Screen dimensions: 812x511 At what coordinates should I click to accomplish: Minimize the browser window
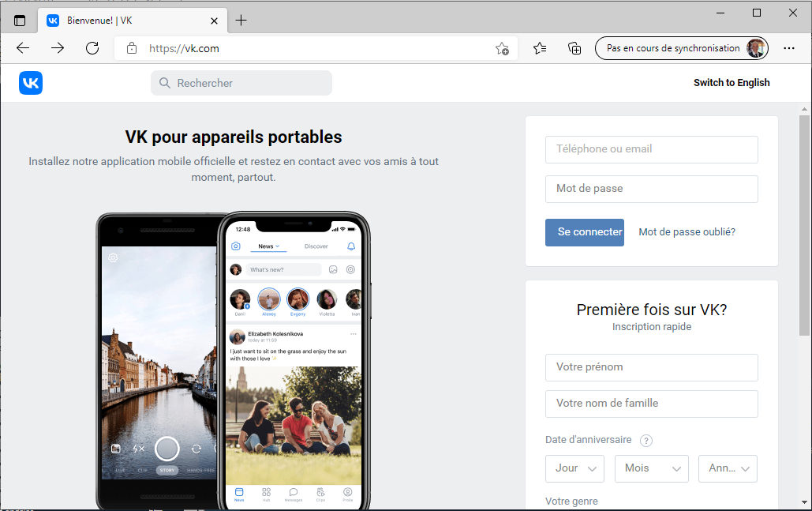(x=720, y=13)
